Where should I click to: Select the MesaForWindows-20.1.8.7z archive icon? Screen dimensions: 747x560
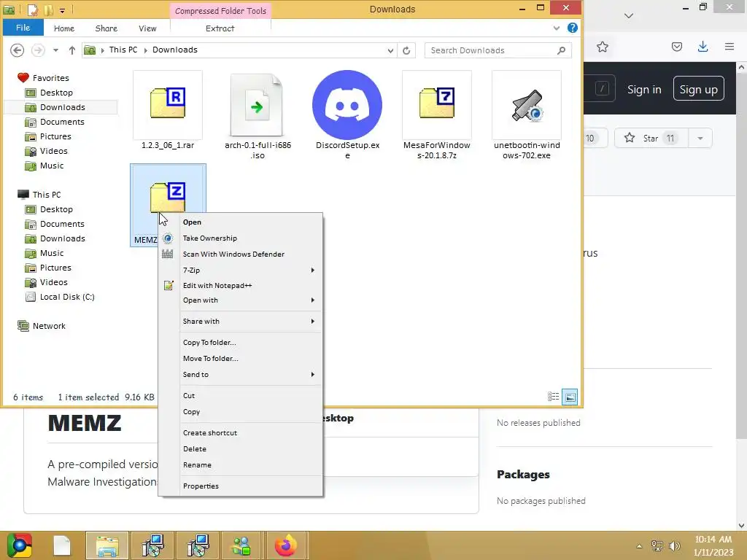tap(437, 104)
